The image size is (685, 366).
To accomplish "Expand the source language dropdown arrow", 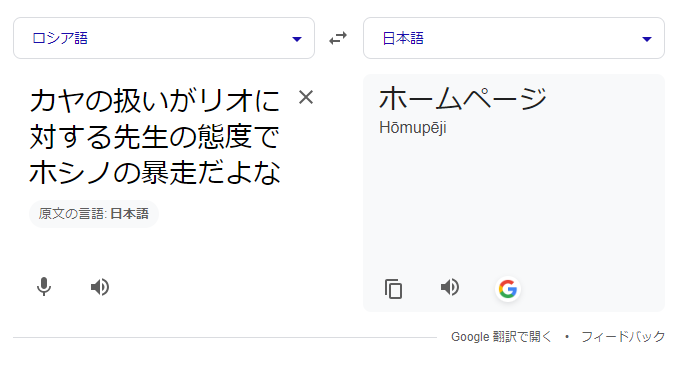I will coord(297,39).
